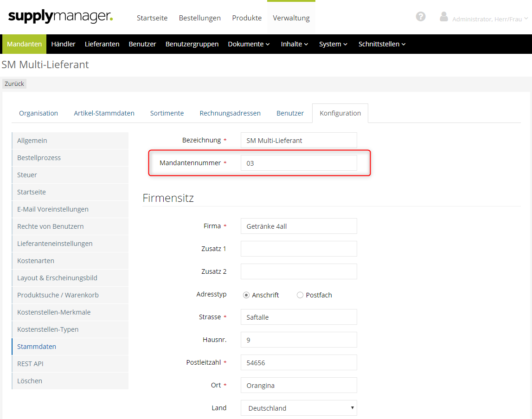Click the administrator user avatar icon

coord(444,17)
